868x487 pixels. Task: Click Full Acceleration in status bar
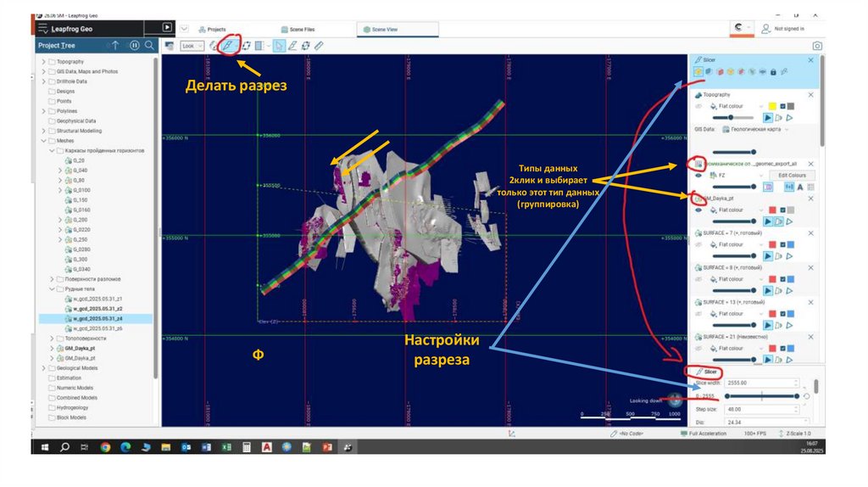click(704, 434)
